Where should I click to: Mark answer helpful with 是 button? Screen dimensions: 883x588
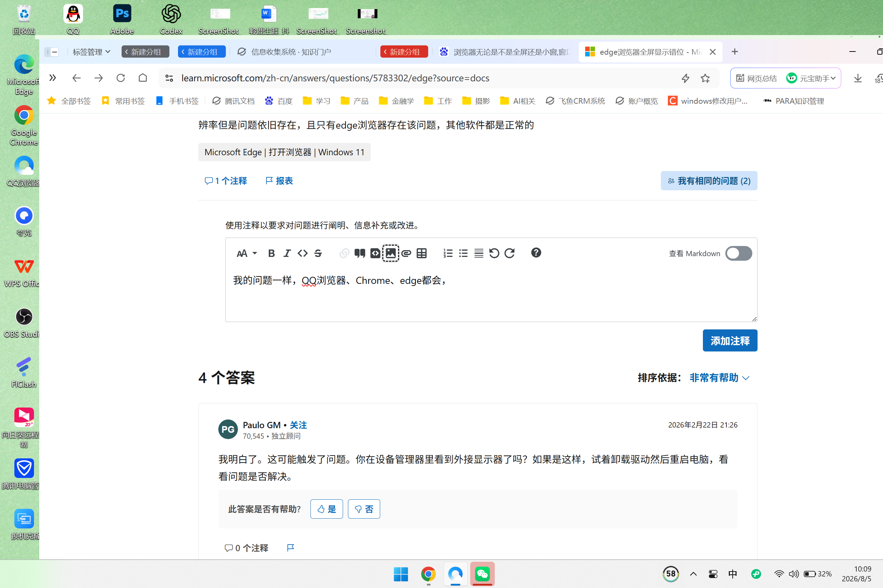[x=326, y=509]
